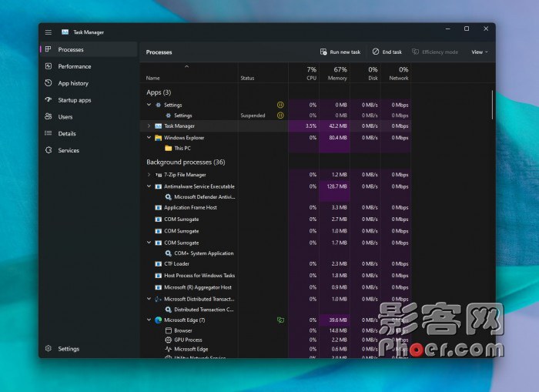Switch to the Performance page
The image size is (539, 392).
[x=89, y=66]
